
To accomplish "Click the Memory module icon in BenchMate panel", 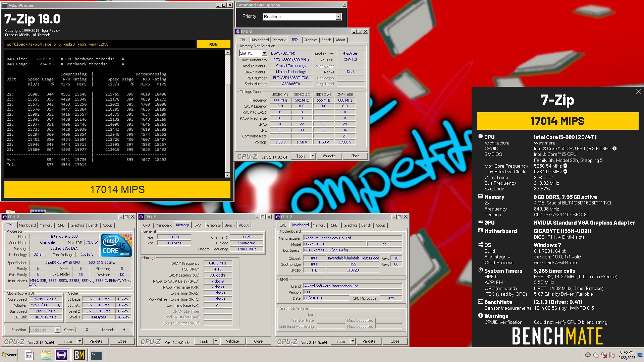I will tap(480, 197).
